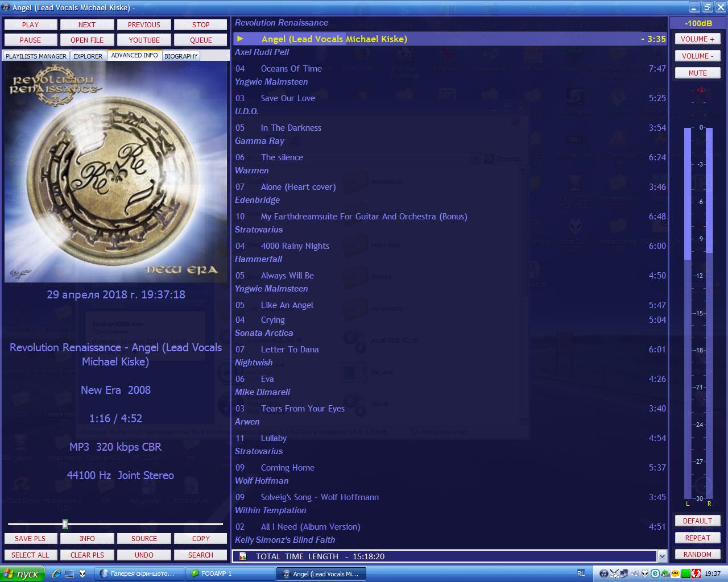
Task: Click the Show Desktop quick launch icon
Action: [x=69, y=573]
